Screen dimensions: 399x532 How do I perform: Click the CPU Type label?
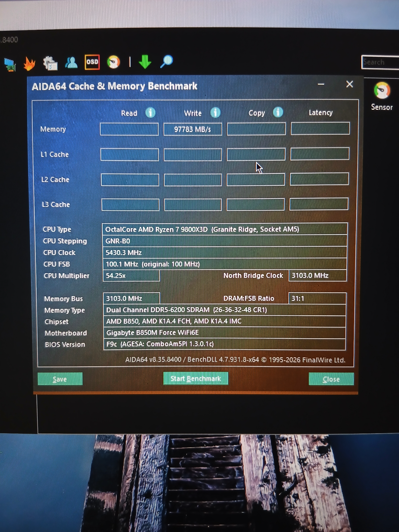pos(57,229)
